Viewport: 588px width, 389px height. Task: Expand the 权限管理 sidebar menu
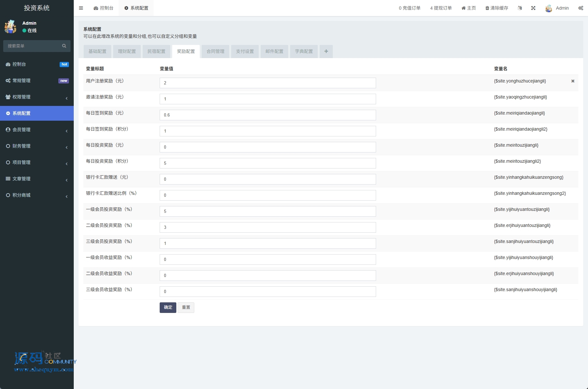point(37,97)
